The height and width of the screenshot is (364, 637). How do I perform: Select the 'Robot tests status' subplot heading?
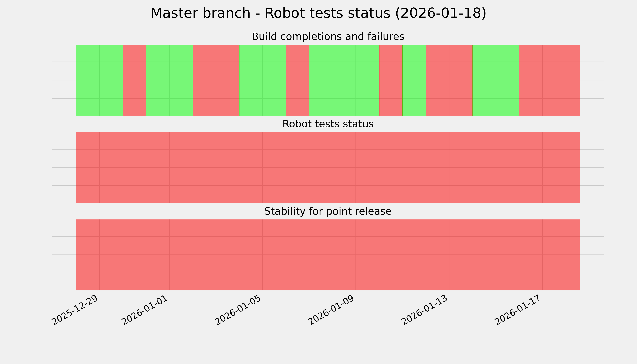[x=328, y=124]
